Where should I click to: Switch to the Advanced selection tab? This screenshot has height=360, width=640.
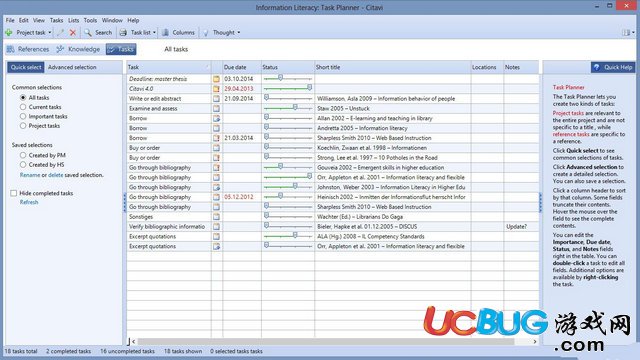[x=72, y=67]
